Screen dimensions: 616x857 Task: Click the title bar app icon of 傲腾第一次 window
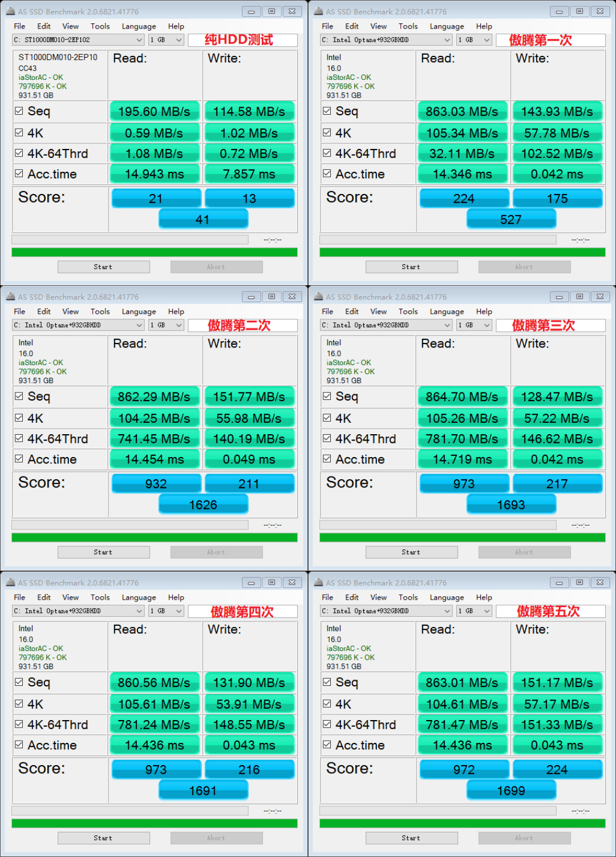pyautogui.click(x=318, y=11)
